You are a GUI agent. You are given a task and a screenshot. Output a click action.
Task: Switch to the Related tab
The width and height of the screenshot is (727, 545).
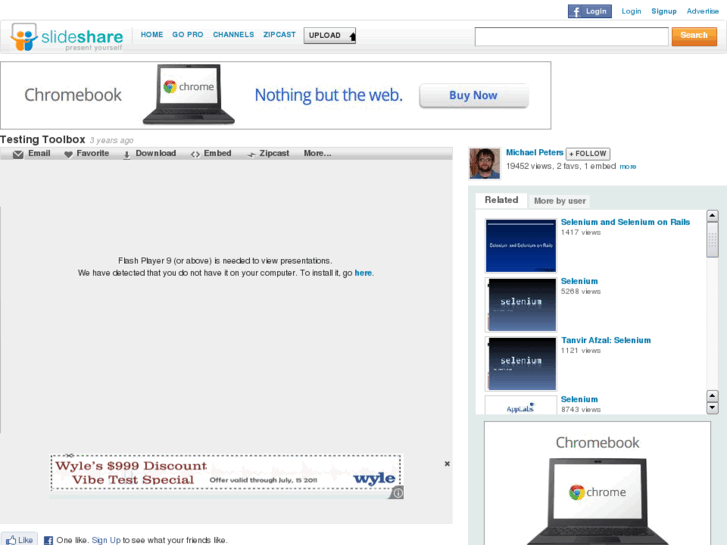[501, 200]
